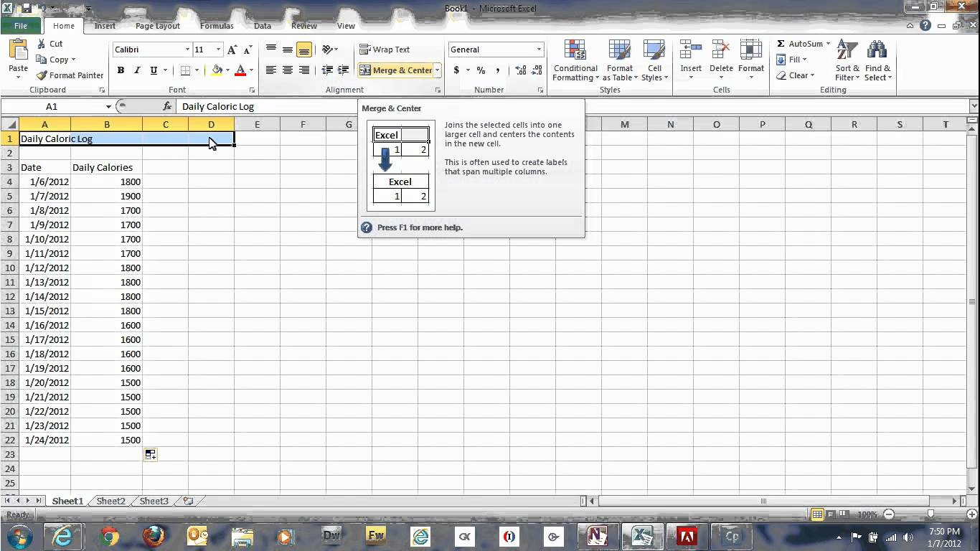Expand the Sort & Filter menu

847,60
